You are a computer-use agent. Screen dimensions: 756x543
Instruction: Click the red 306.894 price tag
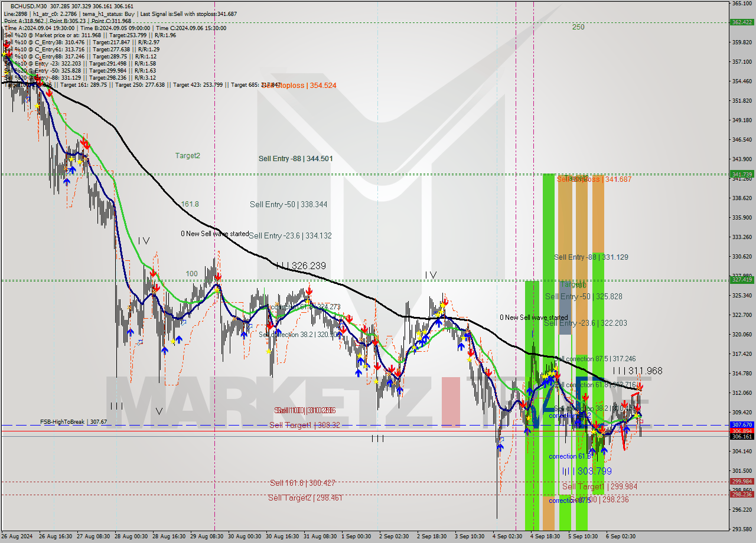[742, 431]
